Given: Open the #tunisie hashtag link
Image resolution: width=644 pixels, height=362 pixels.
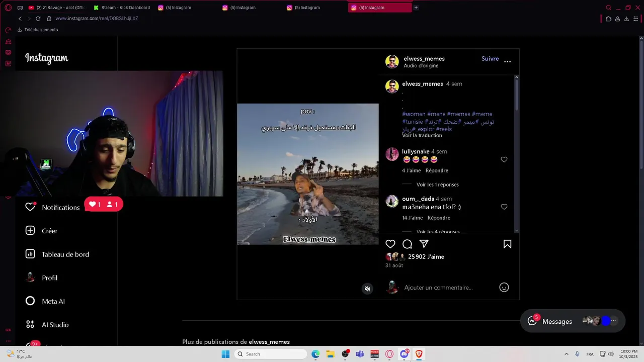Looking at the screenshot, I should click(413, 122).
